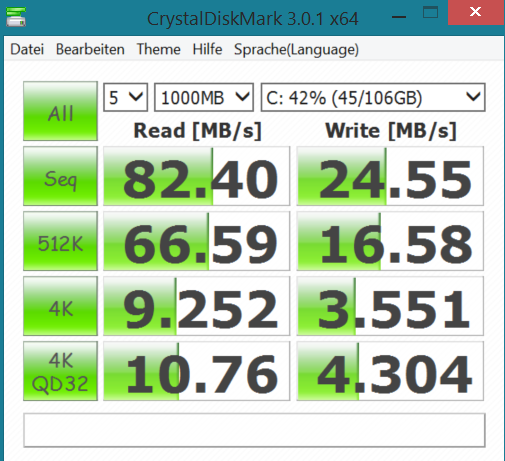Select the 512K write result 16.58
The height and width of the screenshot is (461, 505).
tap(390, 241)
